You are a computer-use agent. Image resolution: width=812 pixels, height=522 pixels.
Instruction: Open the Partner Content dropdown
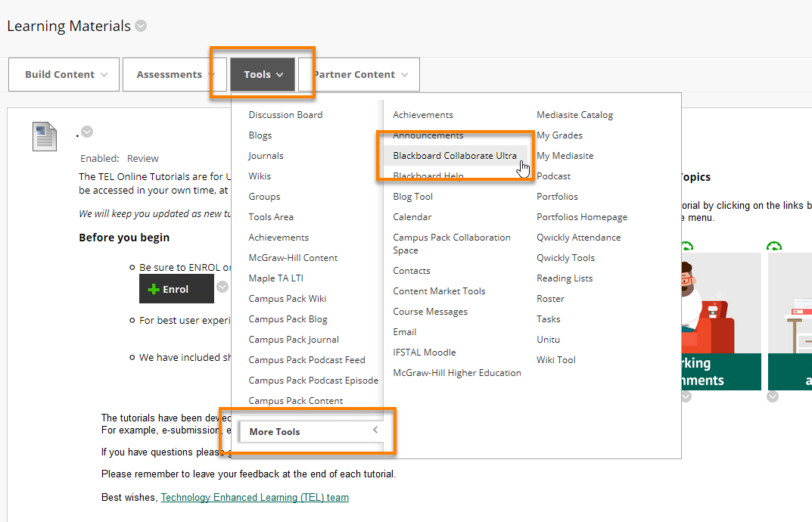[x=361, y=75]
